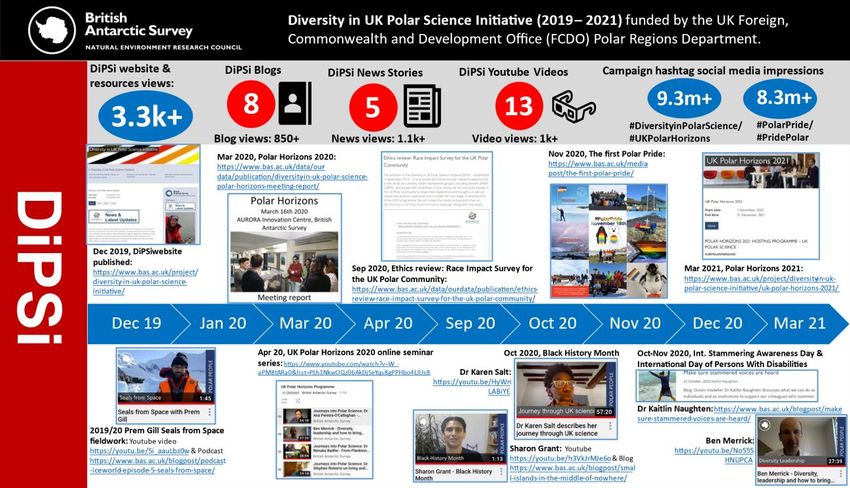Click the "Campaign hashtag social media impressions" heading
The height and width of the screenshot is (488, 850).
[x=712, y=71]
